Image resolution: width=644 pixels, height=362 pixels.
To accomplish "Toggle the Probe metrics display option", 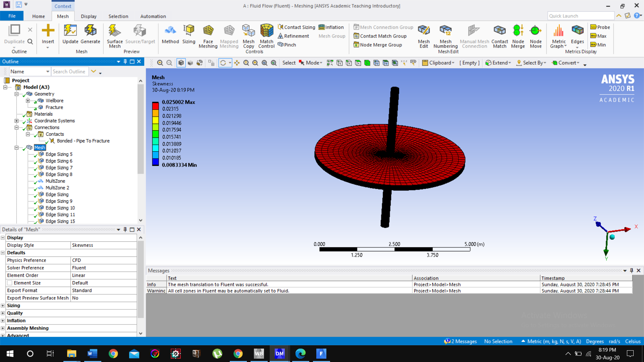I will click(600, 27).
